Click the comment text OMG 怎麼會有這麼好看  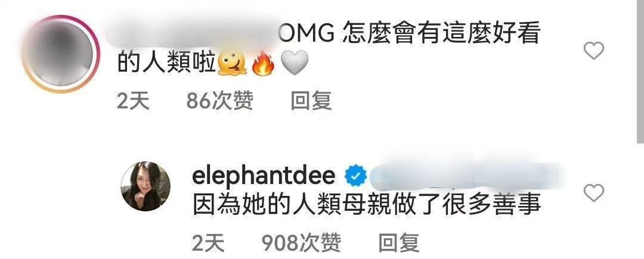point(410,33)
